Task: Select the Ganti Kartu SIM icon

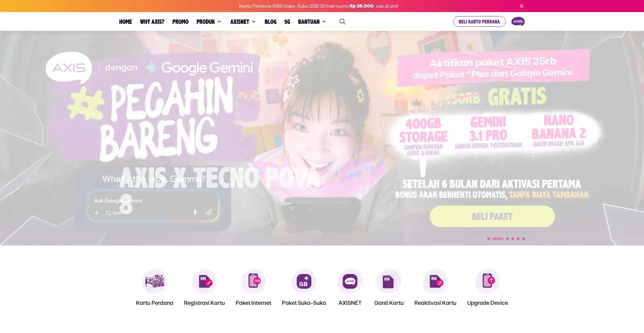Action: (x=389, y=281)
